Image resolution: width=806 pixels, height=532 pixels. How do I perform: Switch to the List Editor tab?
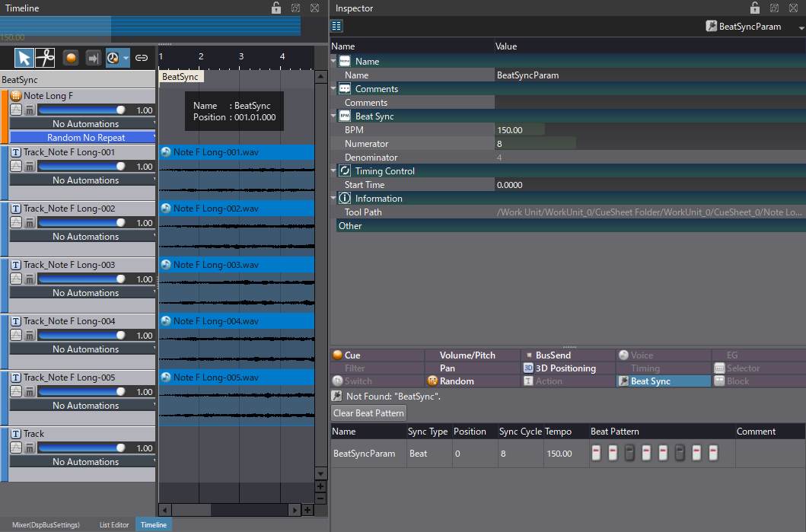114,525
